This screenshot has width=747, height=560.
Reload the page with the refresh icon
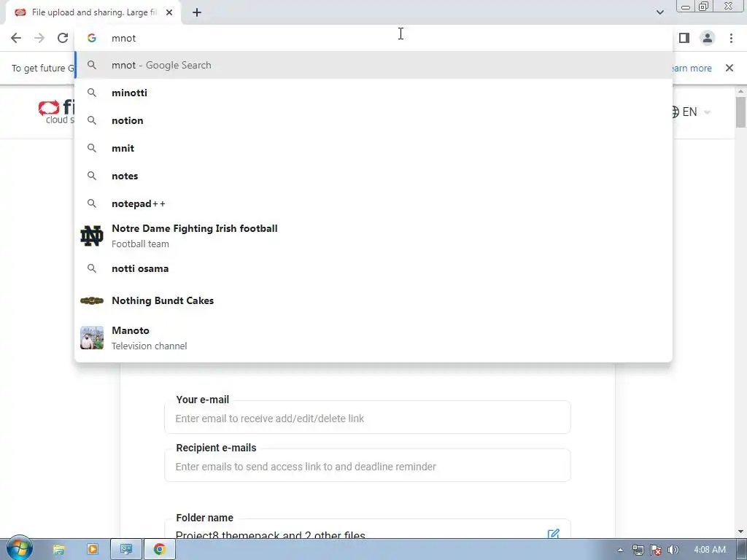pos(63,38)
